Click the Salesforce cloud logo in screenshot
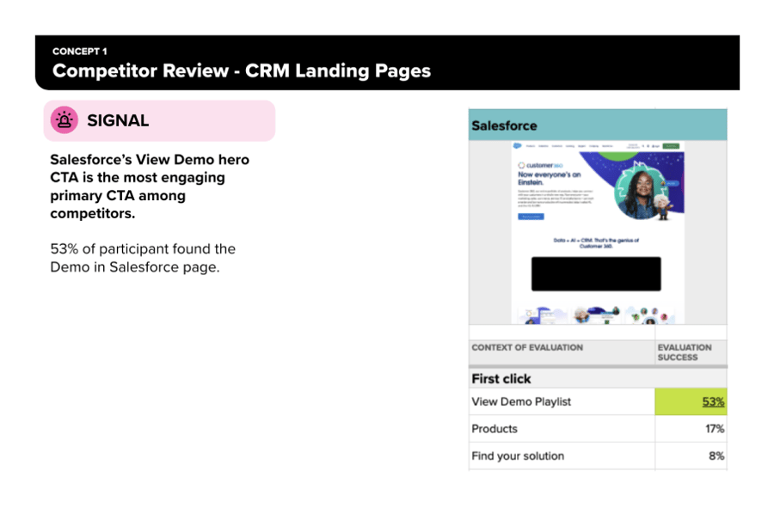The height and width of the screenshot is (532, 774). tap(517, 146)
